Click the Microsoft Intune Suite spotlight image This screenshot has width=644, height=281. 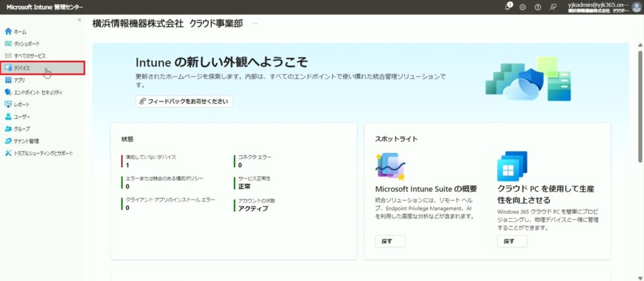391,167
